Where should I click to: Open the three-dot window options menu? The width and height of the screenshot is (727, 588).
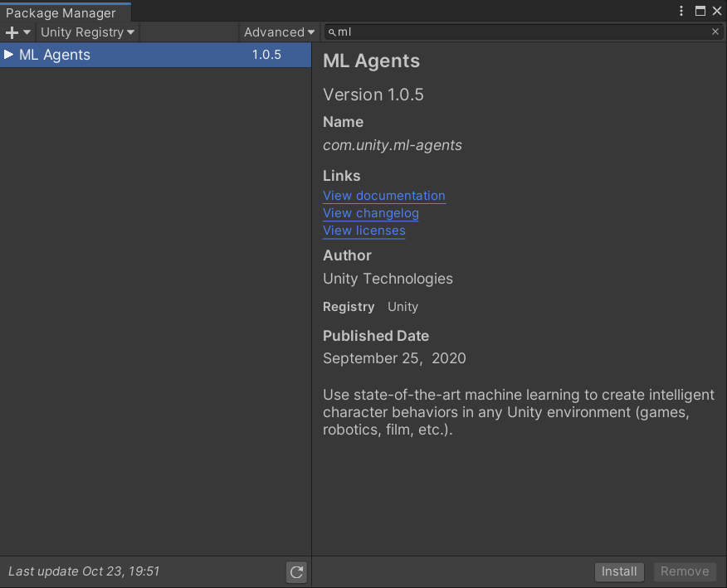[x=681, y=11]
